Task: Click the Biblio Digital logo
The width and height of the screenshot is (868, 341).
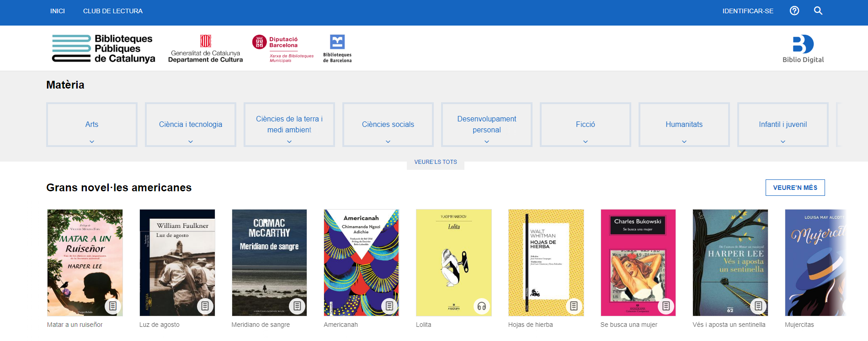Action: pos(803,49)
